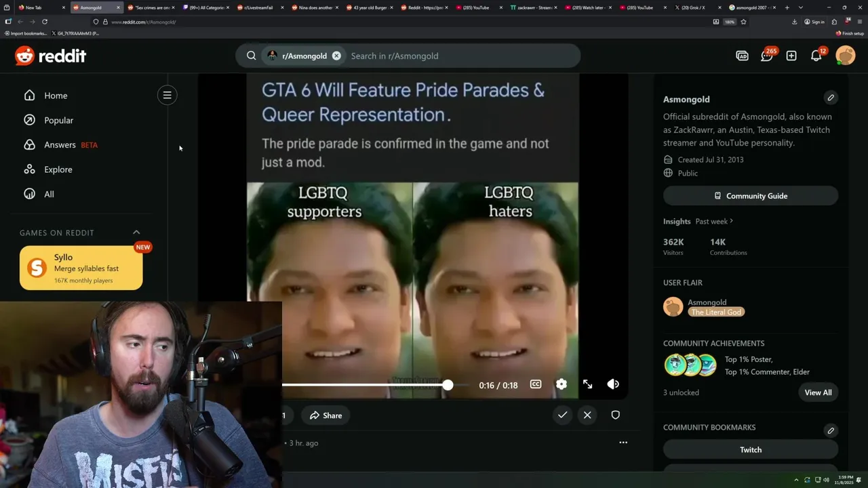
Task: Open the Community Guide
Action: [x=751, y=196]
